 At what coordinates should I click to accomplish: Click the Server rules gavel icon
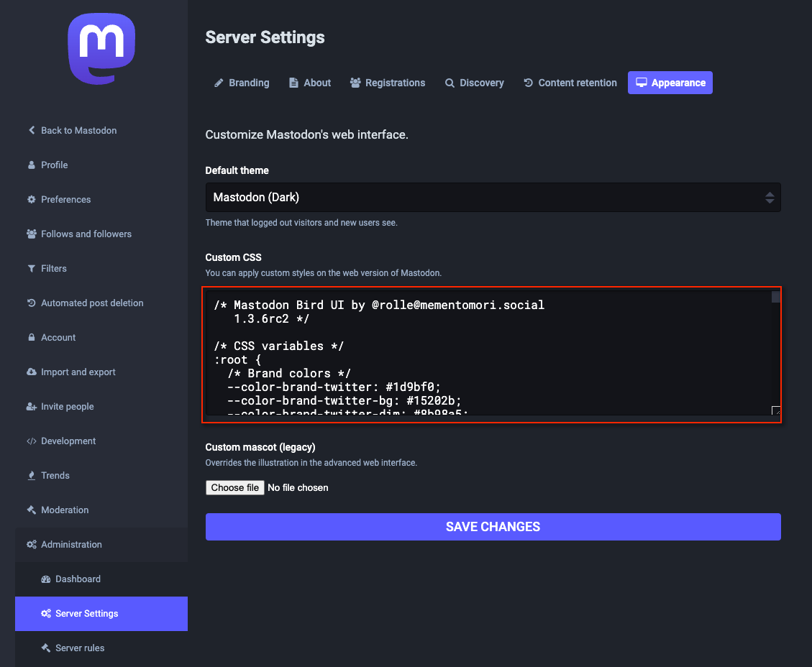point(46,648)
